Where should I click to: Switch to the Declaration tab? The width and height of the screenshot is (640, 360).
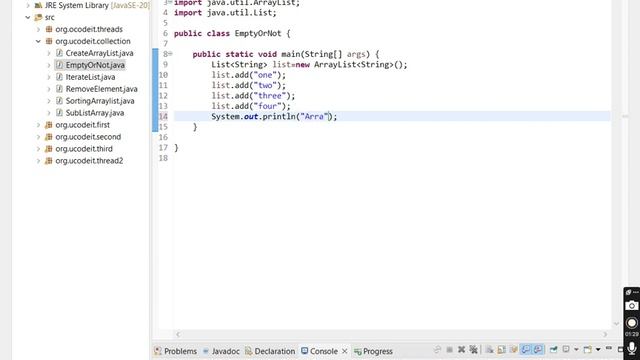pyautogui.click(x=270, y=351)
